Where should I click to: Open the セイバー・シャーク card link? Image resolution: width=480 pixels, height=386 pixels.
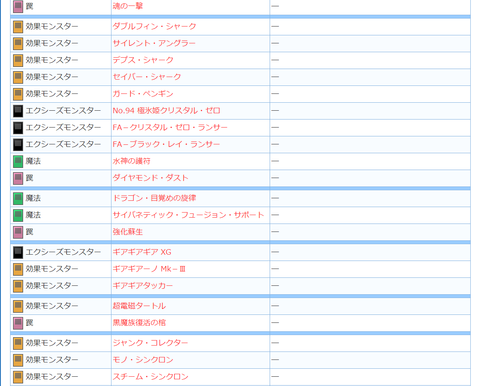coord(147,77)
